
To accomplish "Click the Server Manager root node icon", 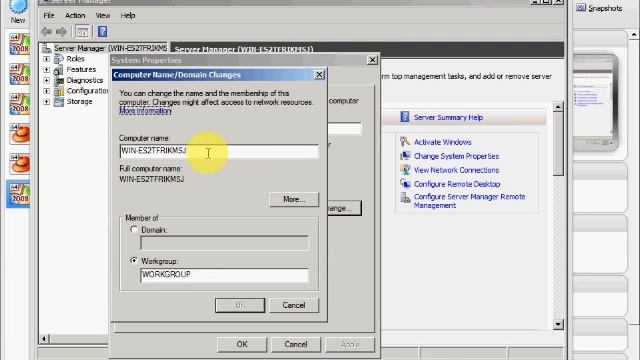I will tap(47, 48).
